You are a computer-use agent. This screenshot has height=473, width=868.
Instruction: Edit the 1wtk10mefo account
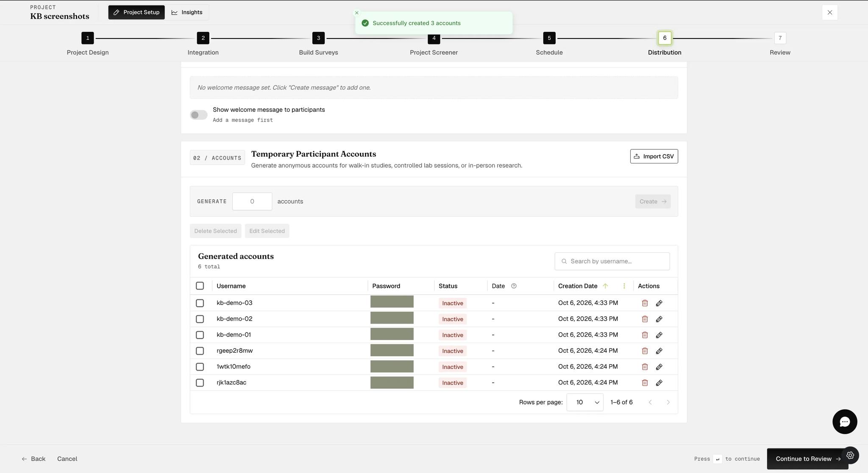coord(659,367)
